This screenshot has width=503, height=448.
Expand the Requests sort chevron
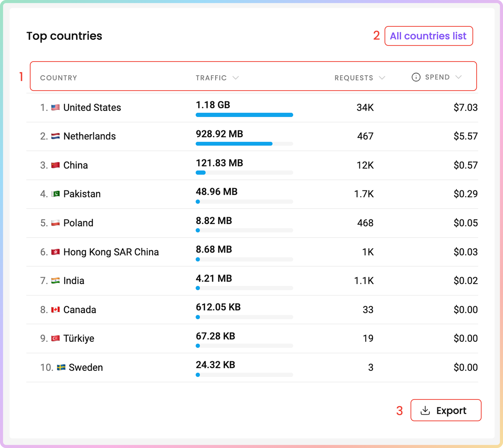pos(382,78)
